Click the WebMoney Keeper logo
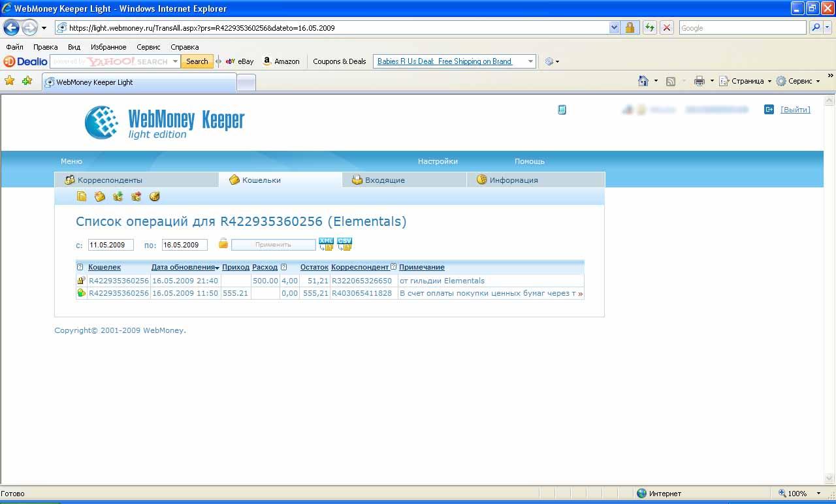836x504 pixels. coord(165,122)
